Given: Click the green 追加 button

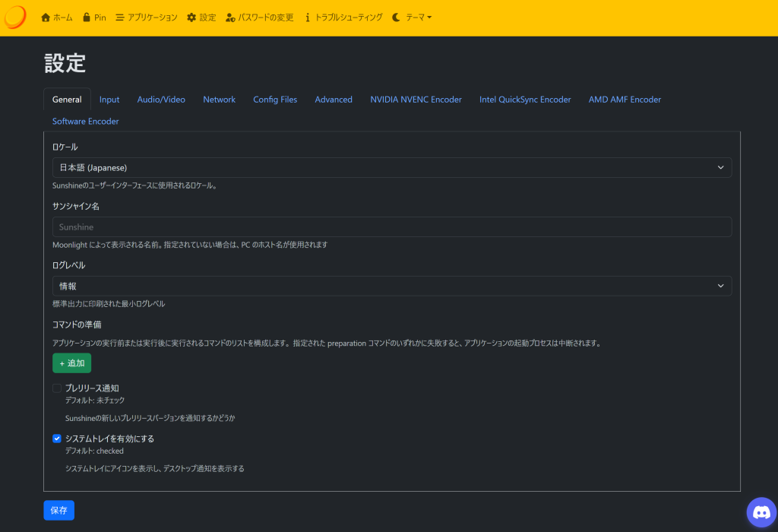Looking at the screenshot, I should point(71,363).
